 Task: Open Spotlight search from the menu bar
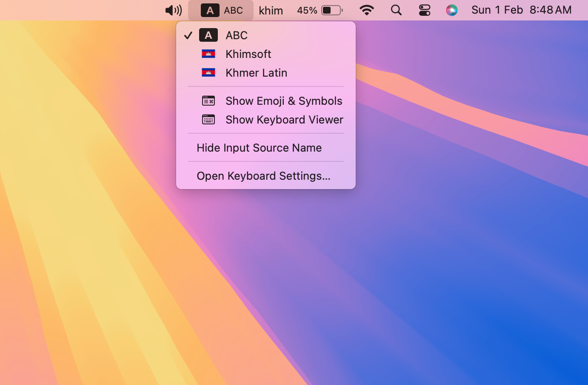point(396,10)
